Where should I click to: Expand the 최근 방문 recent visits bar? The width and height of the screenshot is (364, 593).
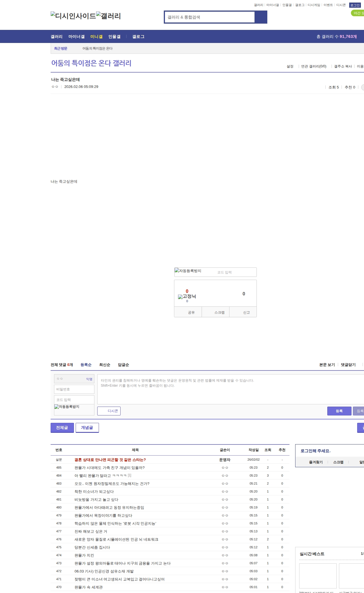pos(61,48)
